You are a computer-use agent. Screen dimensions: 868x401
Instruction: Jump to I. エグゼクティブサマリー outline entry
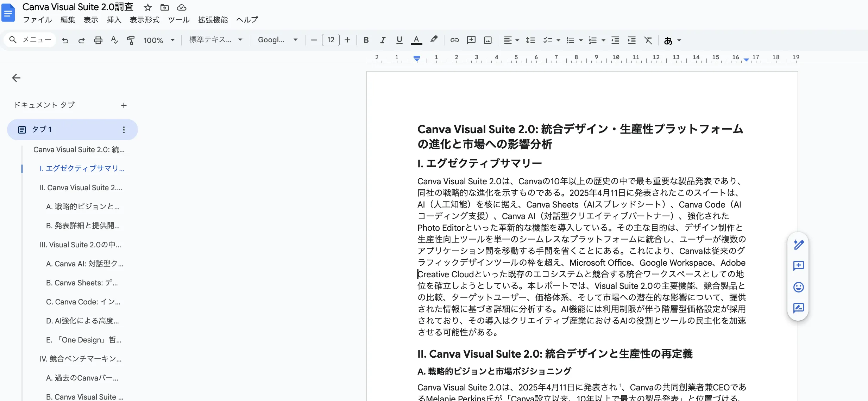[82, 168]
